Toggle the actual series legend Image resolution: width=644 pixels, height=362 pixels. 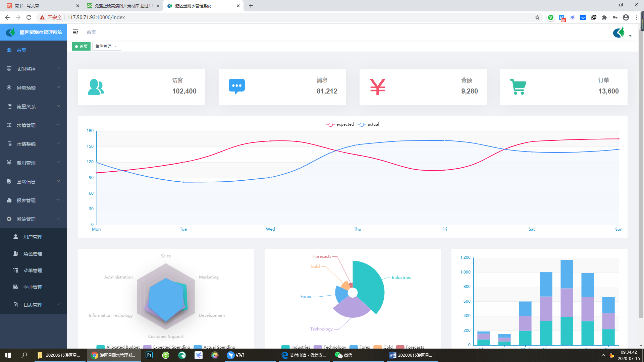[x=368, y=124]
